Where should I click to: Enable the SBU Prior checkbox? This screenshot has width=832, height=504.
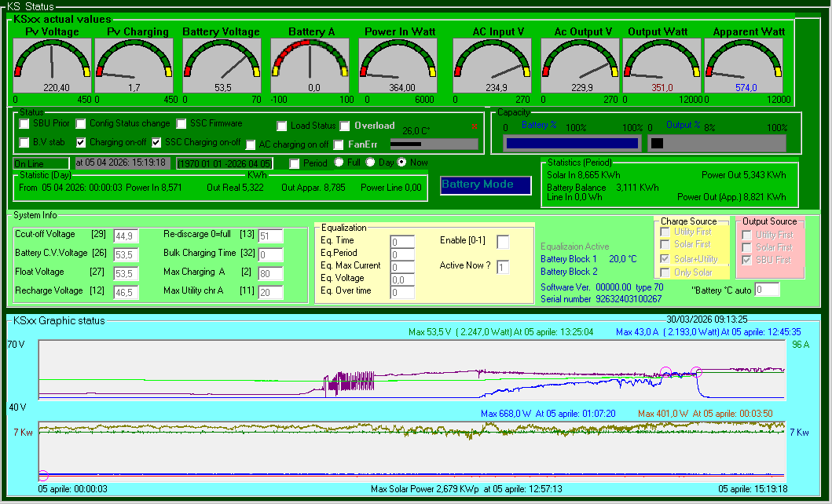[24, 124]
